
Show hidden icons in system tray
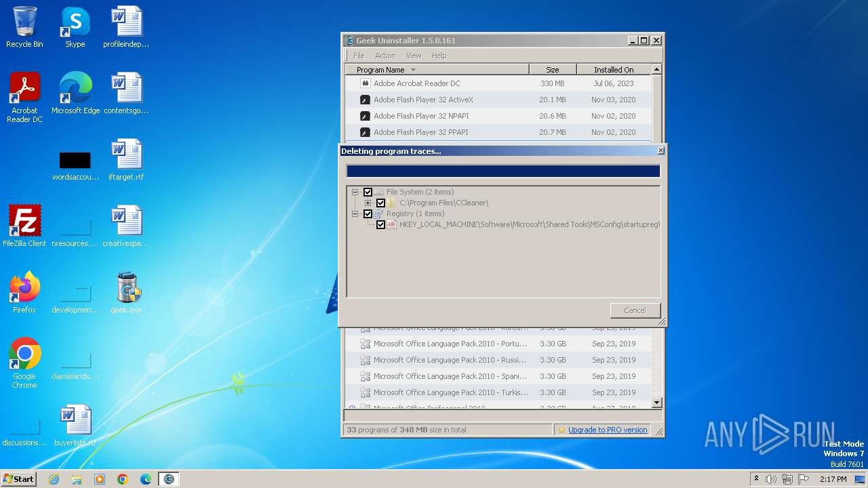756,479
